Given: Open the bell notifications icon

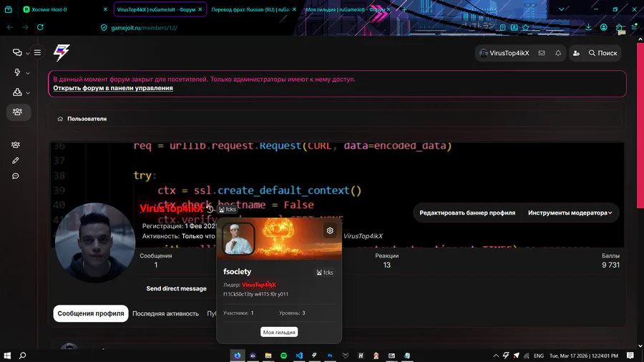Looking at the screenshot, I should point(558,53).
